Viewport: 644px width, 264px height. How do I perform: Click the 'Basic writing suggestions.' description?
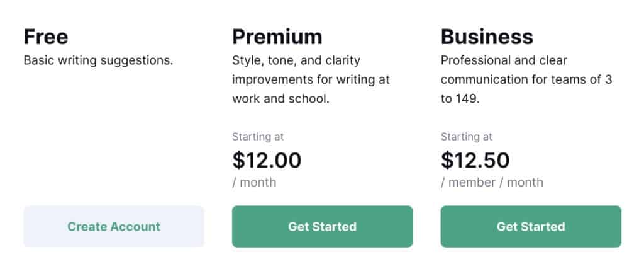point(98,61)
